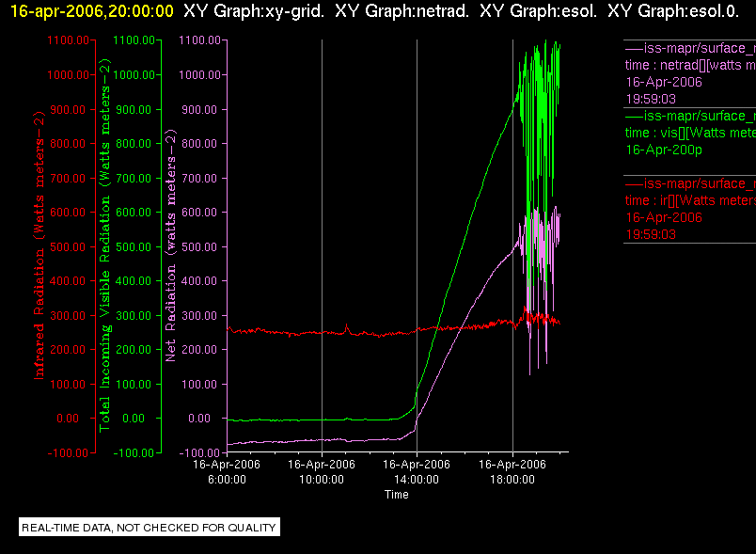Viewport: 756px width, 554px height.
Task: Click the Total Incoming Visible Radiation axis label
Action: (105, 245)
